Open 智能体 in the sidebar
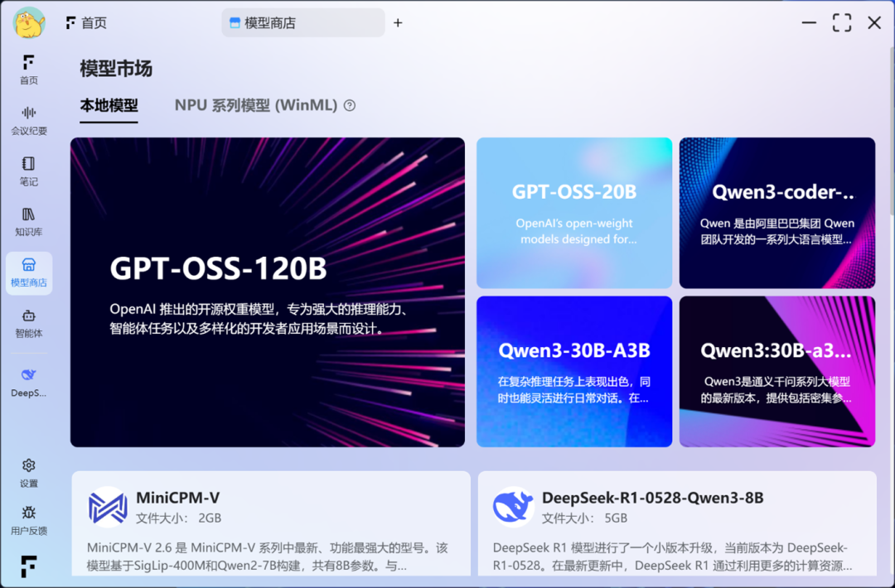This screenshot has height=588, width=895. (28, 323)
